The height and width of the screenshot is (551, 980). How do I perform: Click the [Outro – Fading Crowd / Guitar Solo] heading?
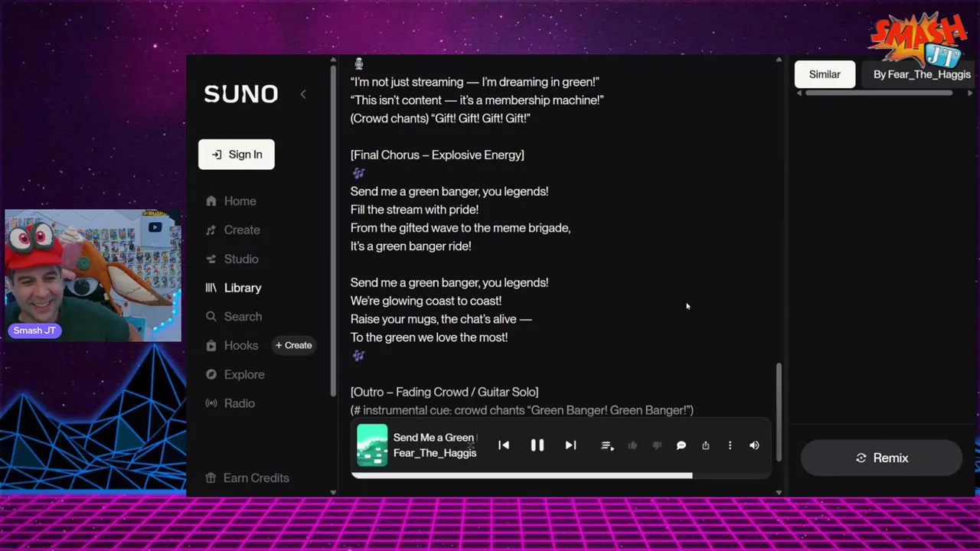point(444,392)
